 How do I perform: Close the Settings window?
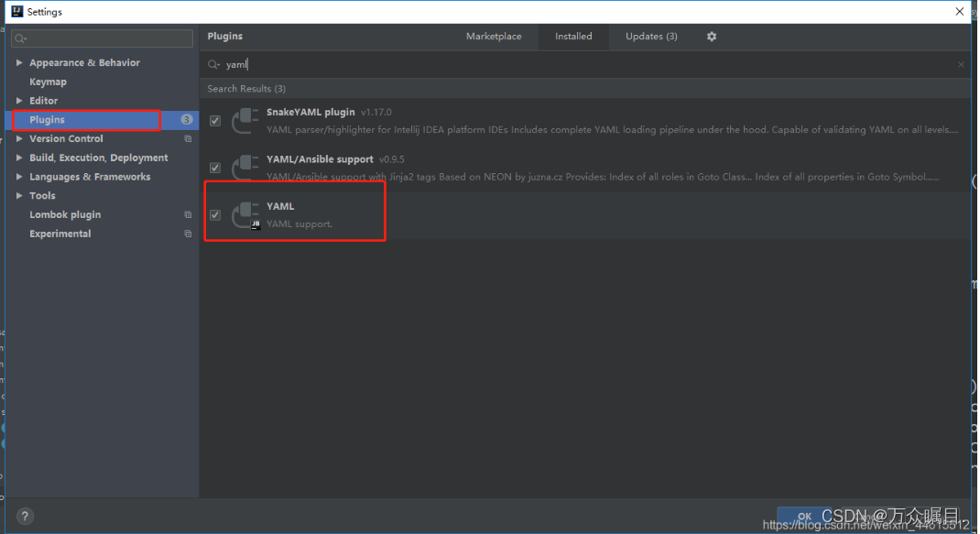coord(959,11)
